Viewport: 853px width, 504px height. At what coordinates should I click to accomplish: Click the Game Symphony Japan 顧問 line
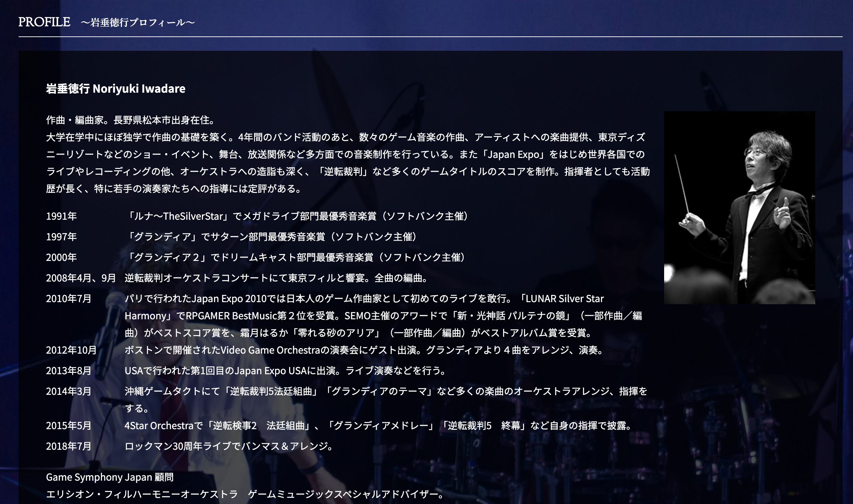110,477
